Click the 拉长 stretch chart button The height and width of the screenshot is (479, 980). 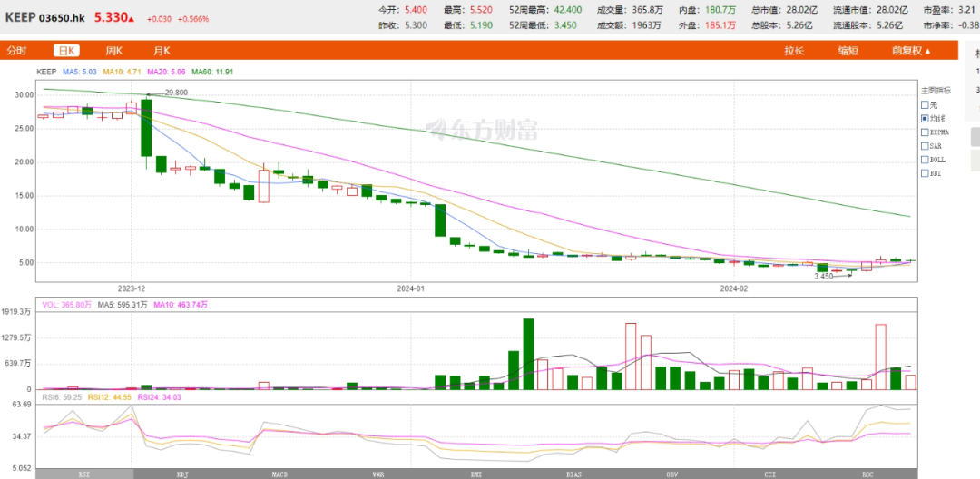tap(794, 51)
